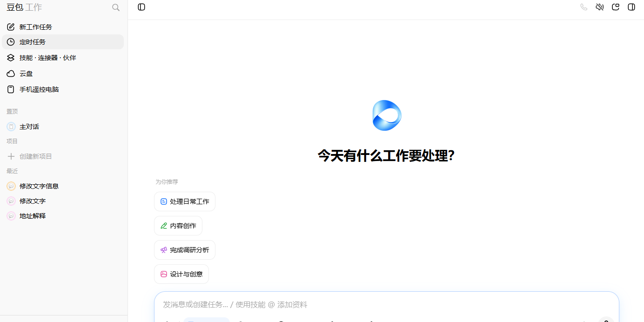This screenshot has width=644, height=322.
Task: Start a 新工作任务 from the sidebar
Action: tap(63, 27)
